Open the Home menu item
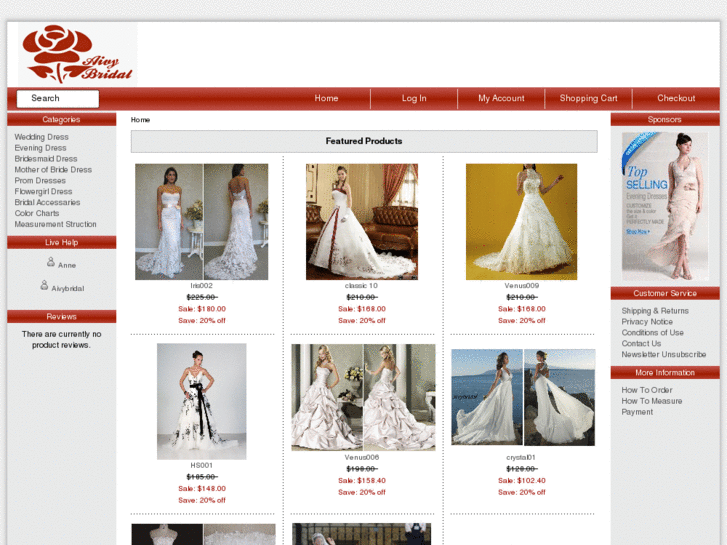Screen dimensions: 727x545 click(x=326, y=98)
